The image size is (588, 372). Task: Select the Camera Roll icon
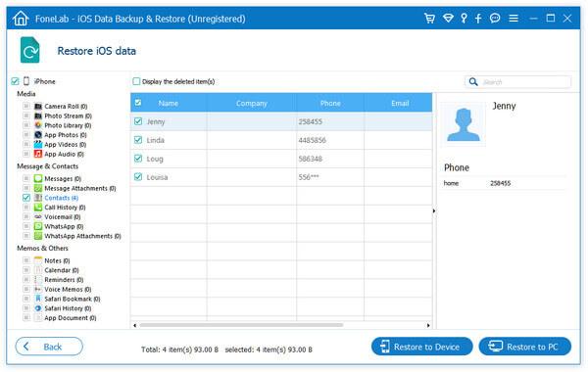38,107
